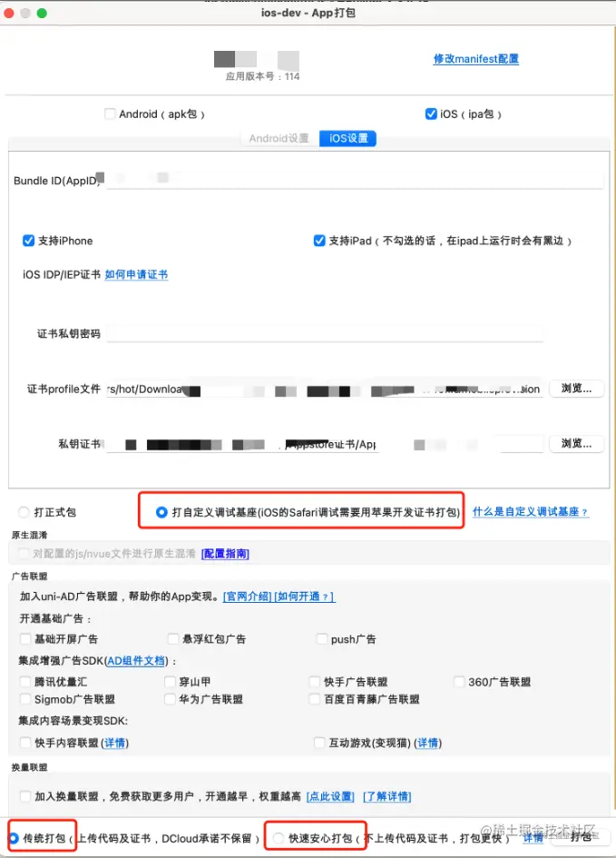Click the 证书私钥密码 input field
The image size is (616, 858).
pyautogui.click(x=325, y=333)
